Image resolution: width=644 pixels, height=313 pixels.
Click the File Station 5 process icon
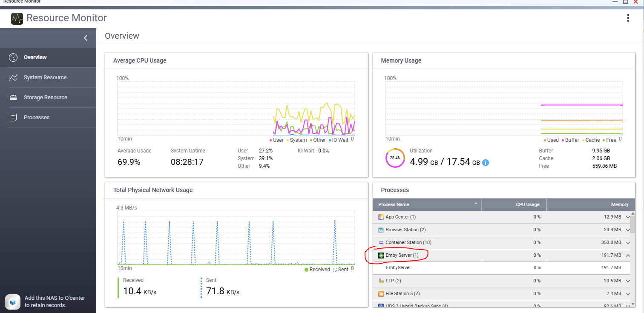pos(381,294)
